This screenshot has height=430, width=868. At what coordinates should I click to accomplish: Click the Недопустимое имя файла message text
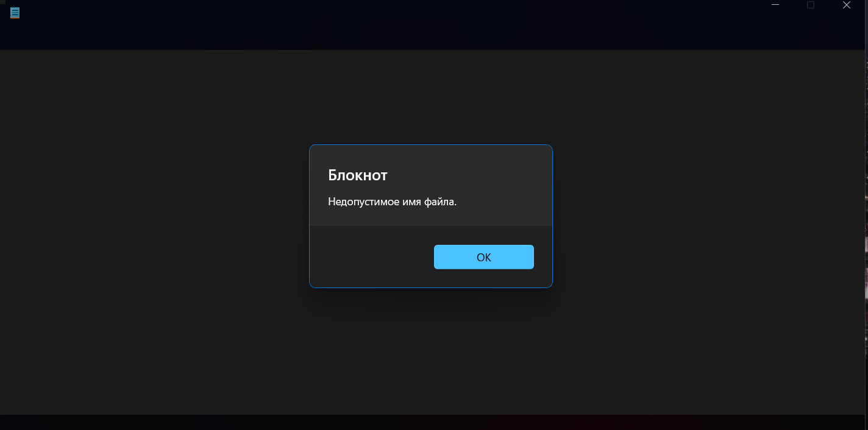[393, 202]
